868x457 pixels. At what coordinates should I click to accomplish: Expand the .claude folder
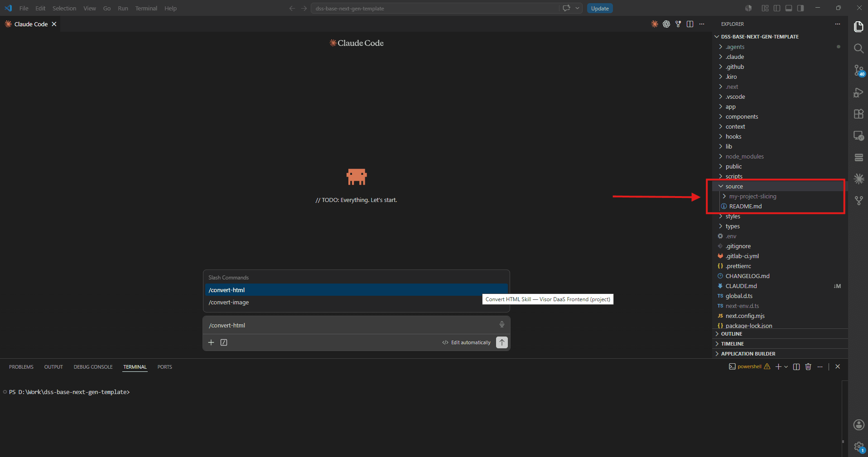click(779, 57)
